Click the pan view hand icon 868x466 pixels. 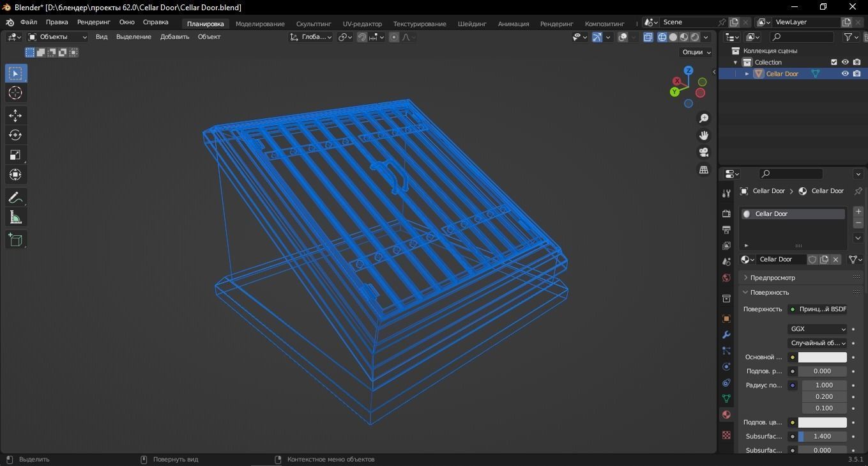703,136
